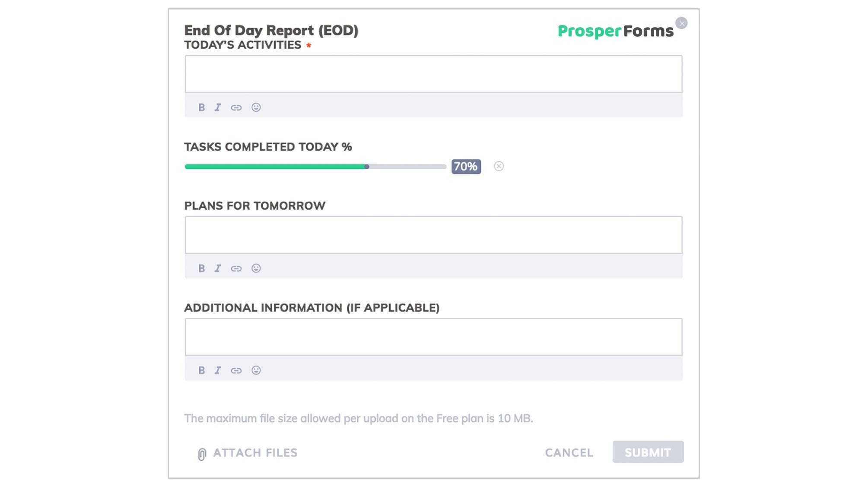This screenshot has height=487, width=868.
Task: Click the Bold icon in Today's Activities
Action: [202, 107]
